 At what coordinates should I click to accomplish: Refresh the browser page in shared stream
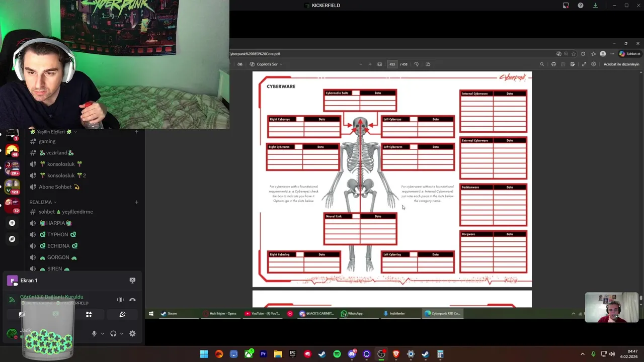click(x=583, y=54)
